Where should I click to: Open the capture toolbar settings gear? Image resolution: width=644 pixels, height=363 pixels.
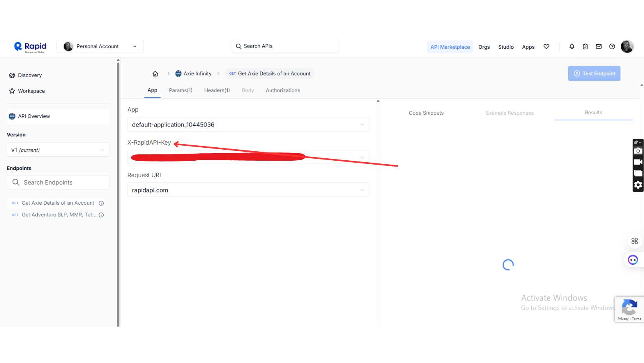638,185
